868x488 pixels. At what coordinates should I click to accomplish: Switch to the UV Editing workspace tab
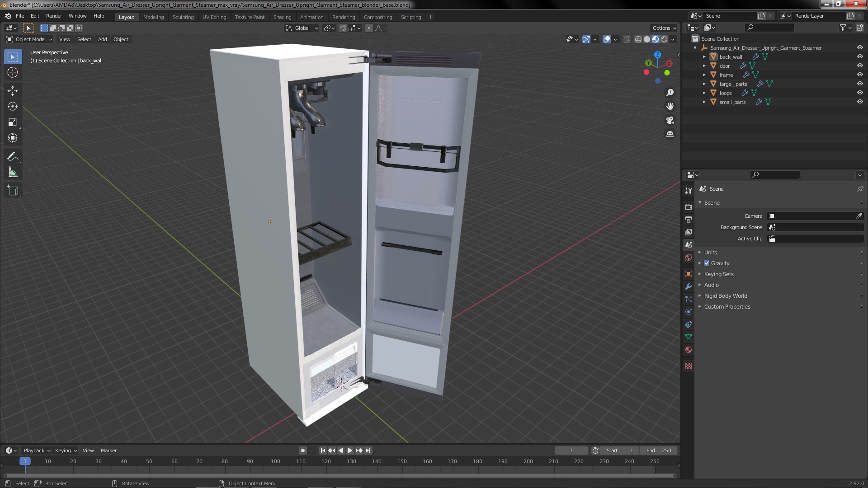[214, 17]
